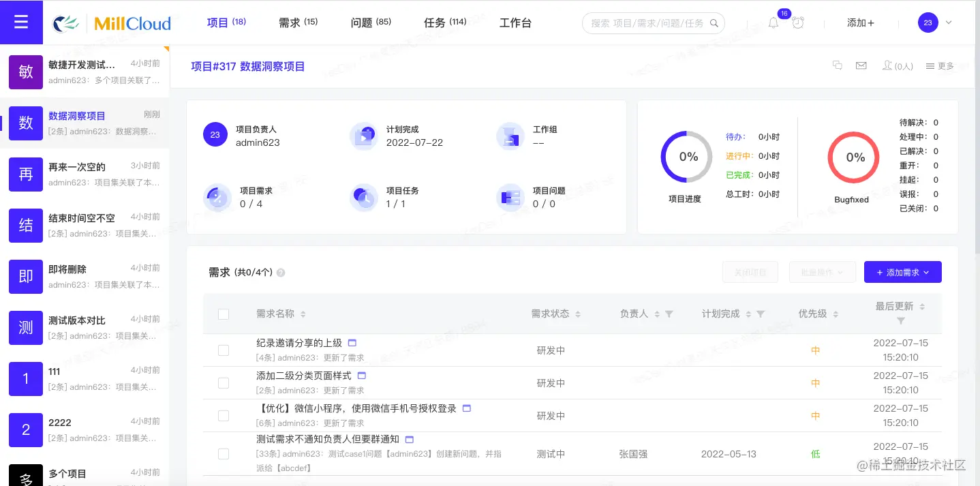
Task: Click the hamburger menu in top-left corner
Action: tap(21, 21)
